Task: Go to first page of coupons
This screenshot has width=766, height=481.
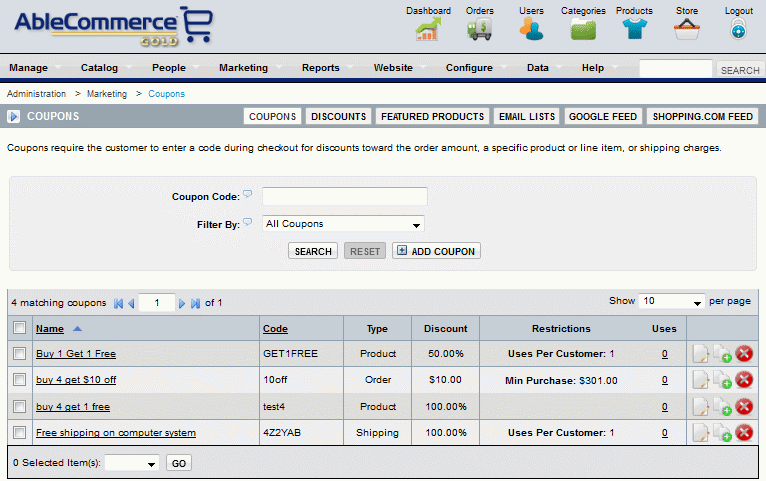Action: [118, 303]
